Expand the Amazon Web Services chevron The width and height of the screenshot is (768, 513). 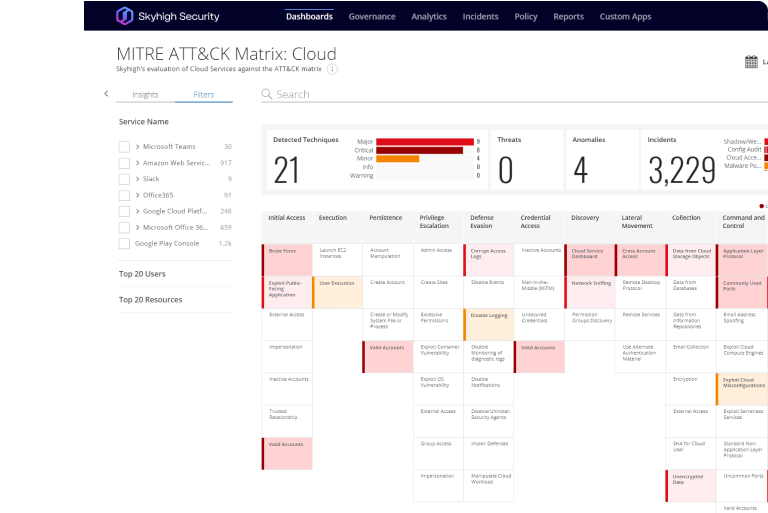pos(138,163)
